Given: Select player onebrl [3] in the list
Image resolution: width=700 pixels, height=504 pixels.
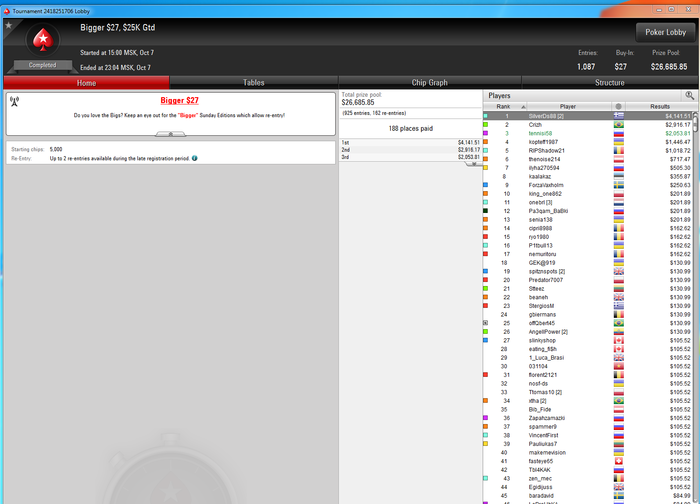Looking at the screenshot, I should point(588,203).
